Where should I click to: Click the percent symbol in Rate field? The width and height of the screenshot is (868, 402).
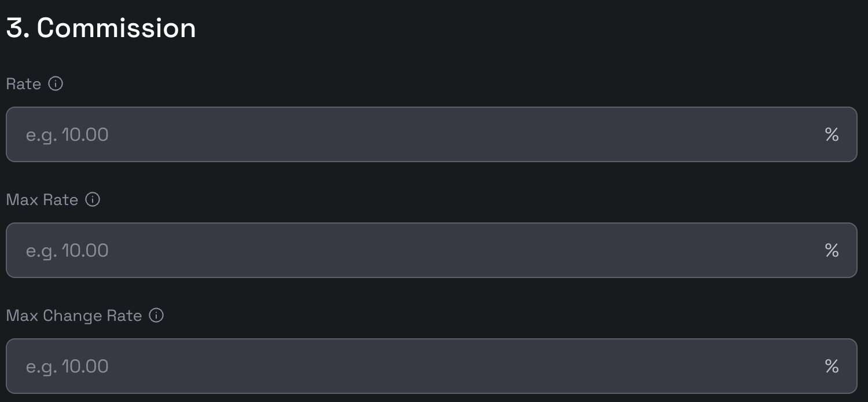[x=832, y=135]
